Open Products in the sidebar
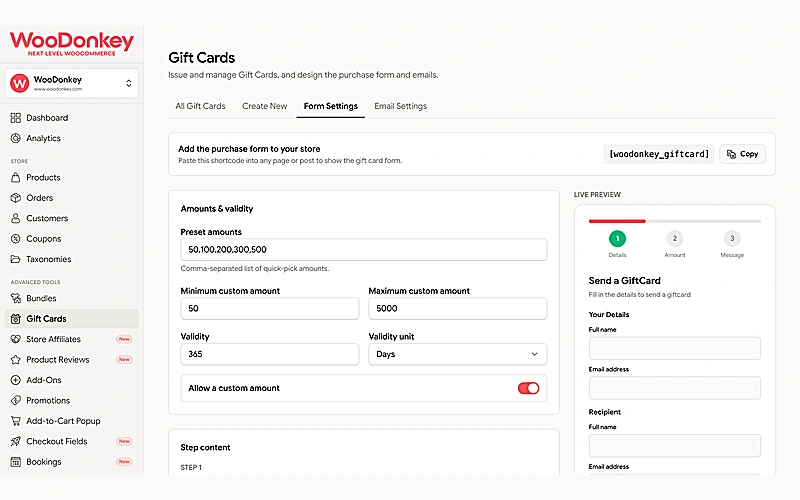This screenshot has height=500, width=800. 71,178
